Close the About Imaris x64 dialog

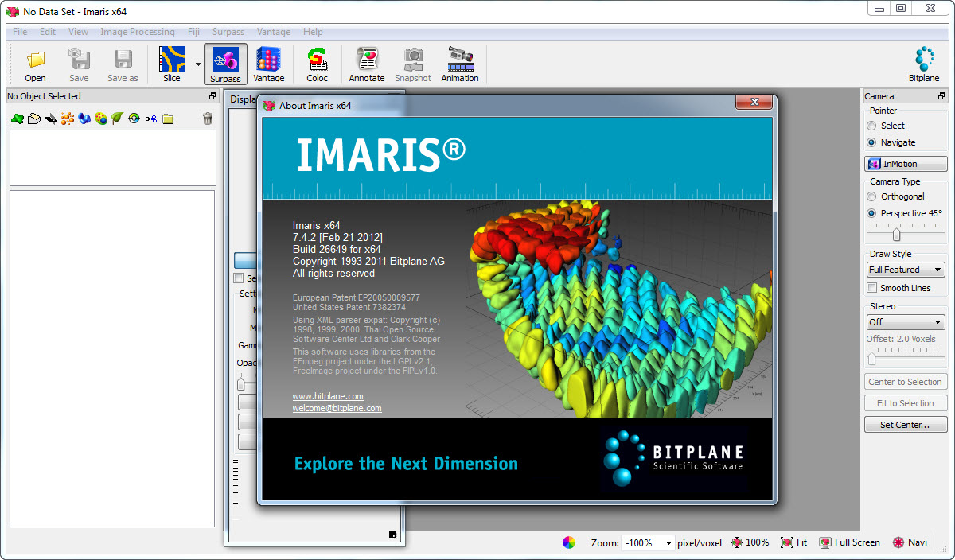coord(752,103)
